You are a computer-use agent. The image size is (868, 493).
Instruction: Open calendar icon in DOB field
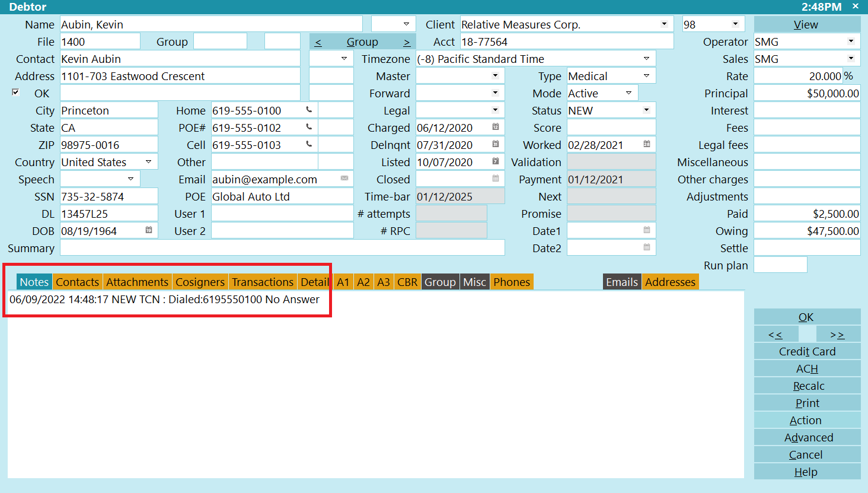[149, 231]
